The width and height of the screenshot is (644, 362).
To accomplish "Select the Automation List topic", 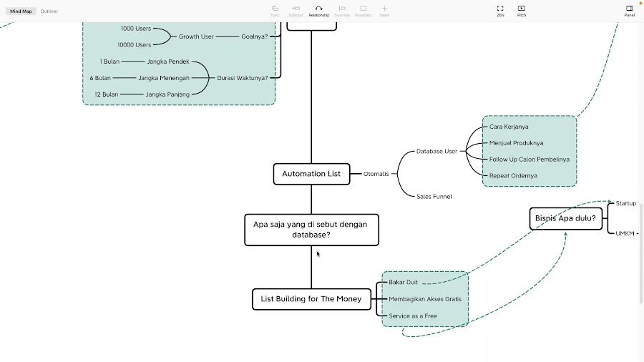I will pyautogui.click(x=311, y=174).
